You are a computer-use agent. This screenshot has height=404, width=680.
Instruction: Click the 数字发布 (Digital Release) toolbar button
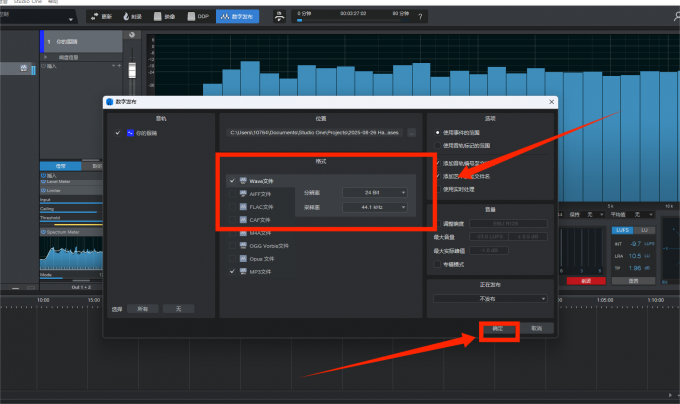coord(237,17)
